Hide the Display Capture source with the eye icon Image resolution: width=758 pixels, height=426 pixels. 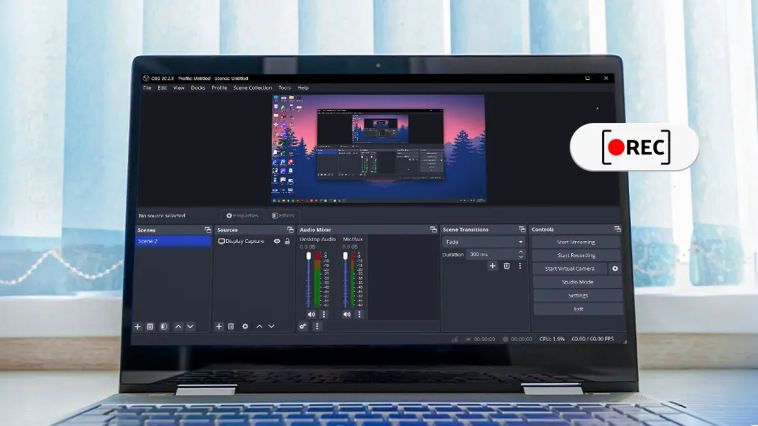pyautogui.click(x=277, y=241)
